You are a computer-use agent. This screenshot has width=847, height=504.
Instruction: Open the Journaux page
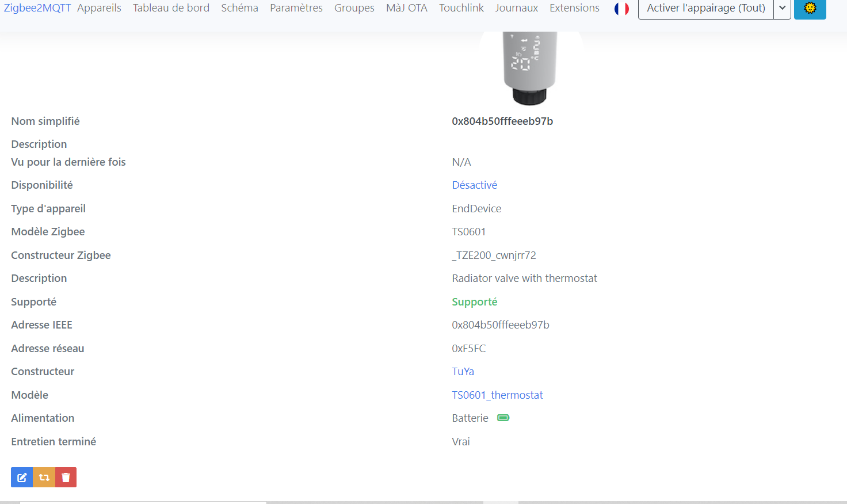pos(516,8)
